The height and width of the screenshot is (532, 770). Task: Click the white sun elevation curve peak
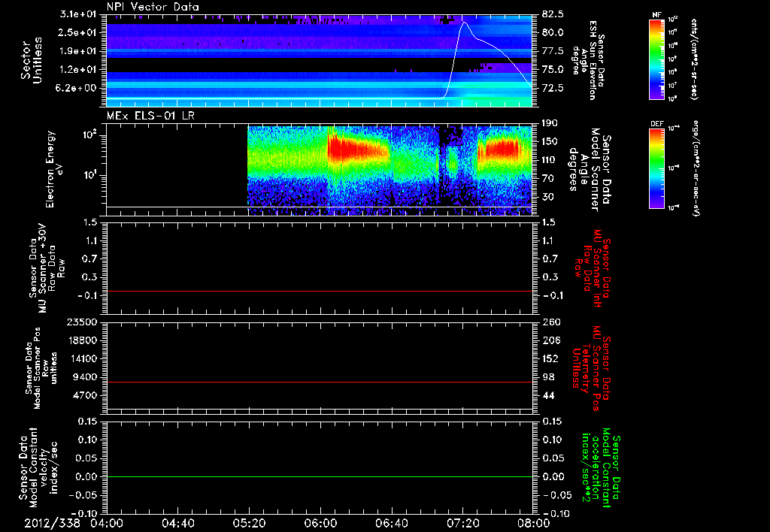coord(463,23)
